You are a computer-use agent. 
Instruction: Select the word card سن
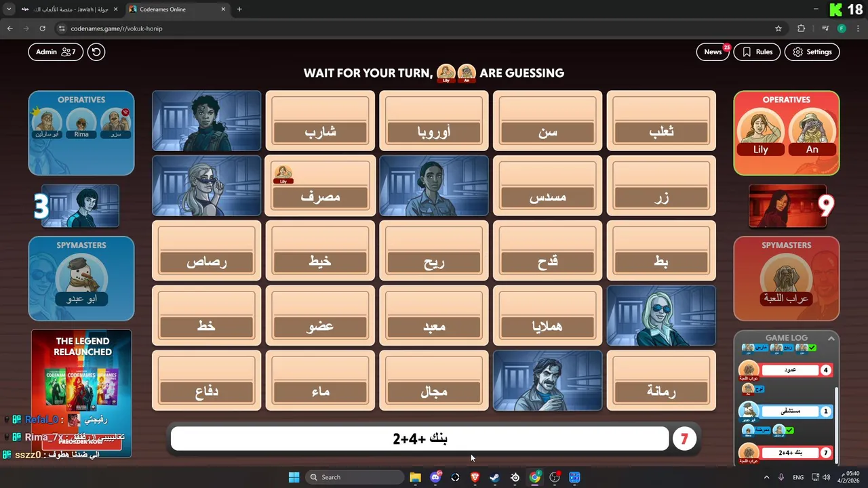pos(547,121)
